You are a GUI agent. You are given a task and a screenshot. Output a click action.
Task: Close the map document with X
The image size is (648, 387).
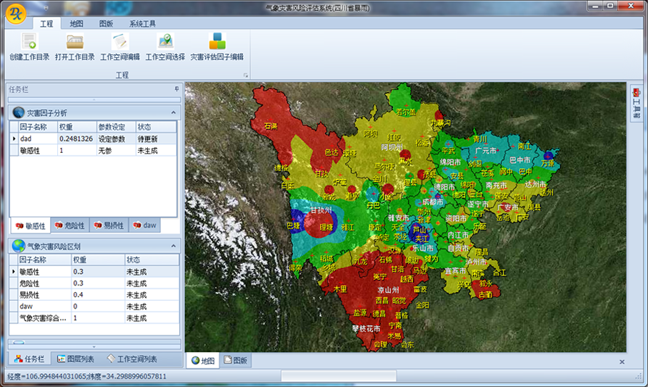click(x=622, y=362)
